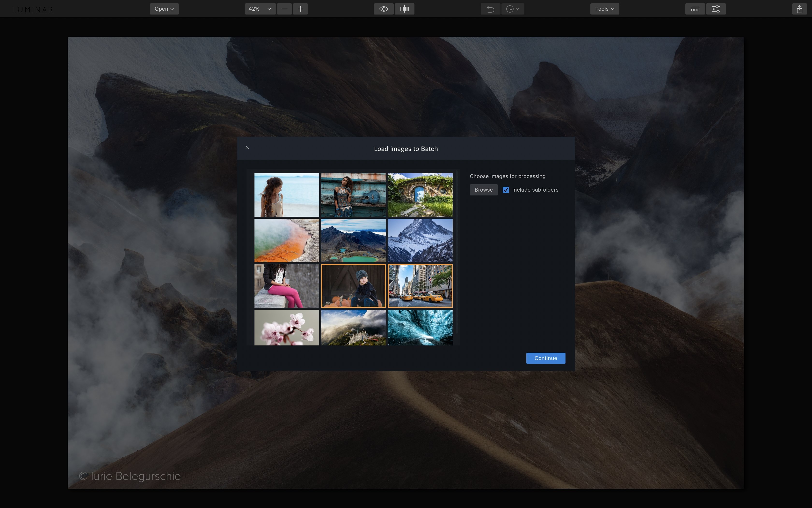Deselect the yellow taxis city street thumbnail
The image size is (812, 508).
(420, 286)
